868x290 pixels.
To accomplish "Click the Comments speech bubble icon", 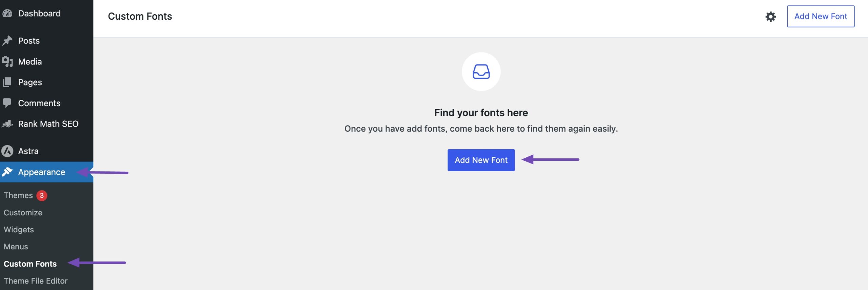I will [7, 103].
